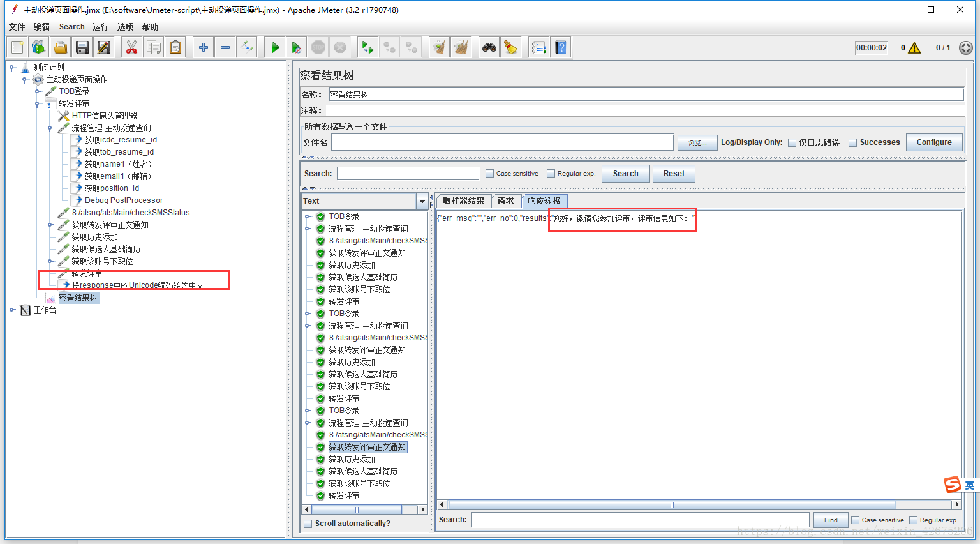This screenshot has height=544, width=980.
Task: Open the Help question mark icon
Action: pyautogui.click(x=561, y=47)
